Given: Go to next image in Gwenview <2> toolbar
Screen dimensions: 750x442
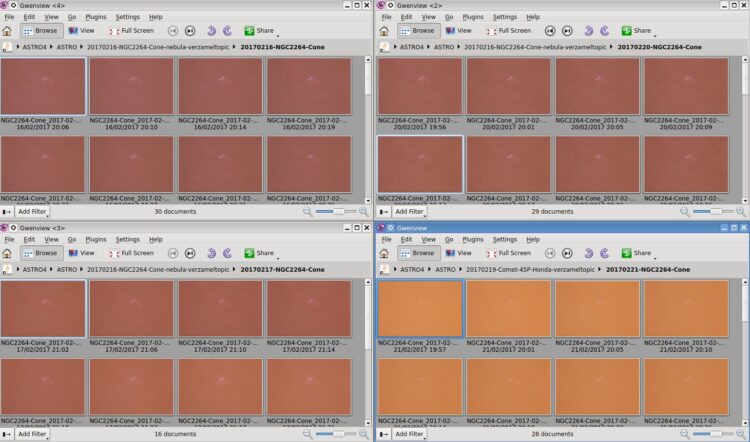Looking at the screenshot, I should (x=567, y=31).
